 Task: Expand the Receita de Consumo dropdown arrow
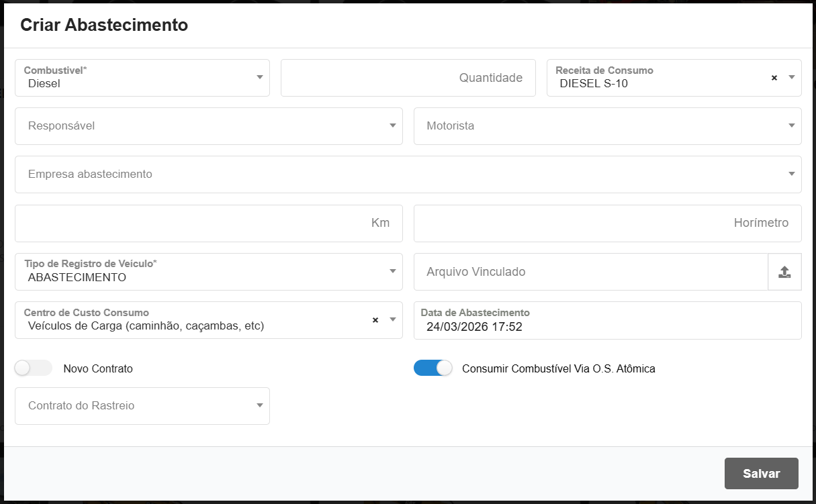tap(791, 78)
